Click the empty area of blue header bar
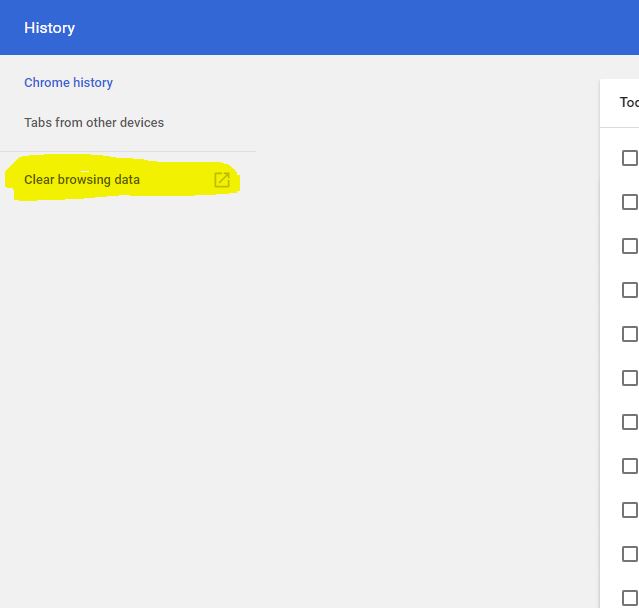Viewport: 639px width, 608px height. (x=350, y=28)
